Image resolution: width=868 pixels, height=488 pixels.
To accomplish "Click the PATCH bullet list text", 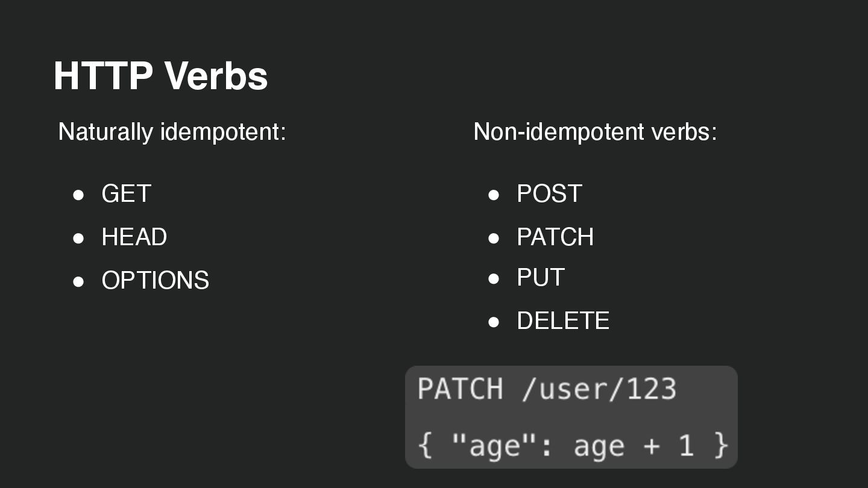I will 555,237.
